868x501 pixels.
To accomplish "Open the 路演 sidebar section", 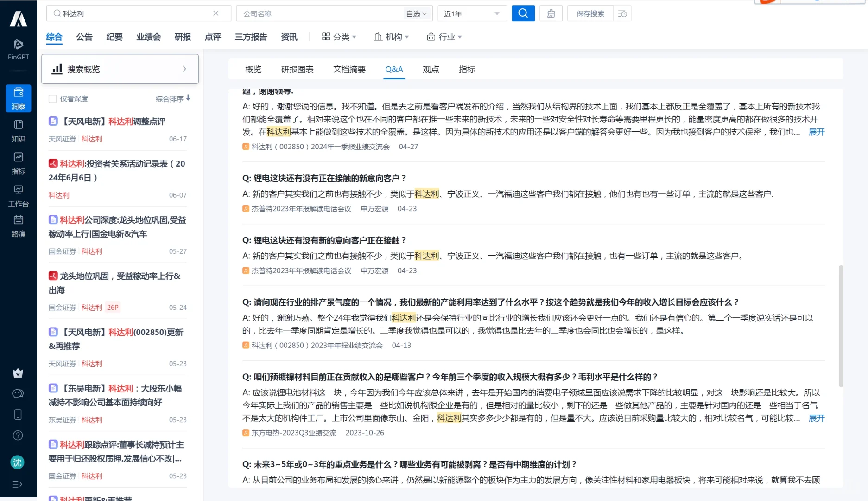I will 18,226.
